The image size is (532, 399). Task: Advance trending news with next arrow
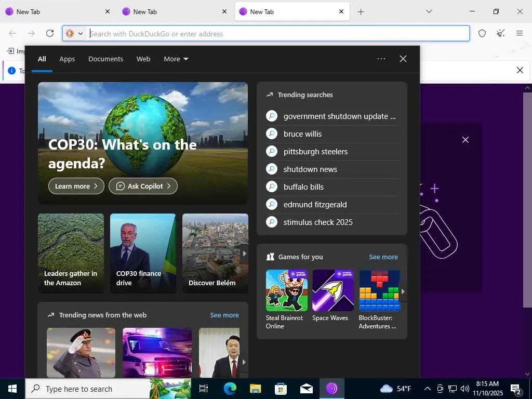point(244,362)
